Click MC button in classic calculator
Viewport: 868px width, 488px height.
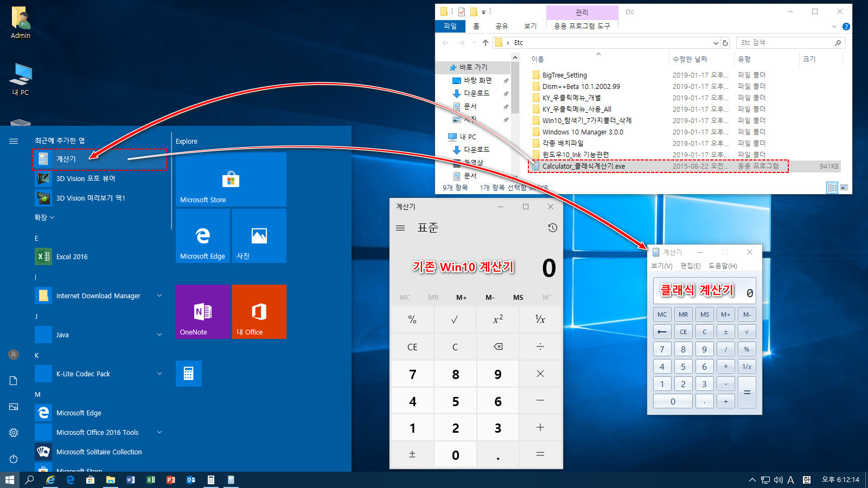pyautogui.click(x=662, y=314)
